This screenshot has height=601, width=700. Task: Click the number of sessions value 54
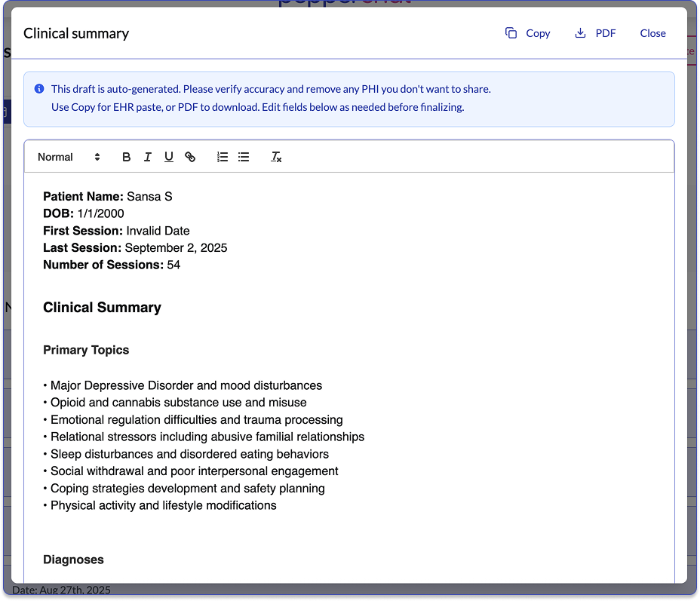[x=173, y=265]
